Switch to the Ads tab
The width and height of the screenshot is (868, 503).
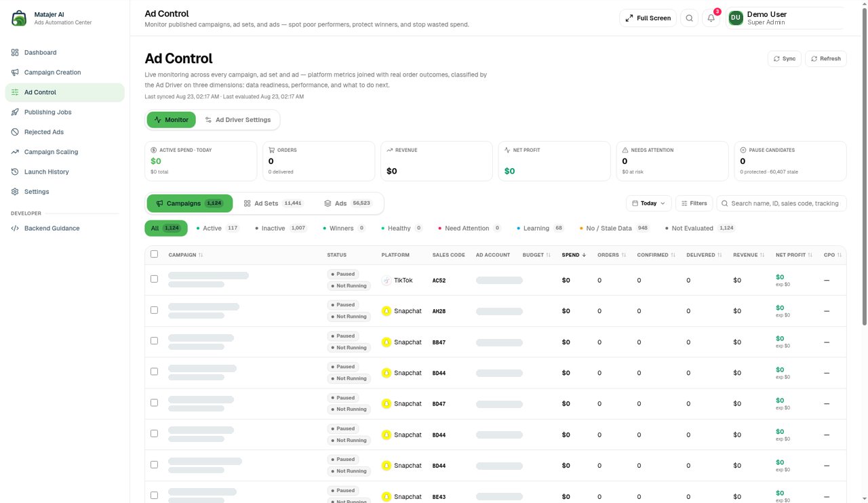click(347, 203)
